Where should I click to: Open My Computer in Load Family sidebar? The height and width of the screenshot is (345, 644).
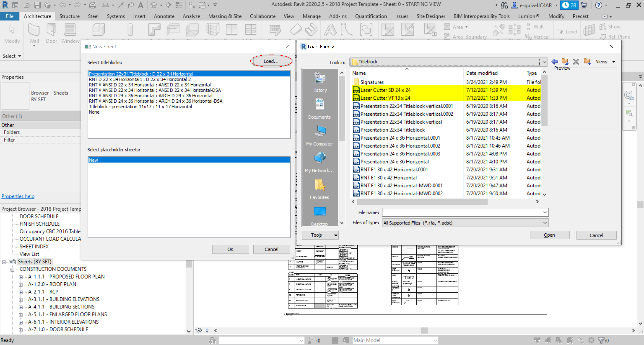tap(319, 135)
